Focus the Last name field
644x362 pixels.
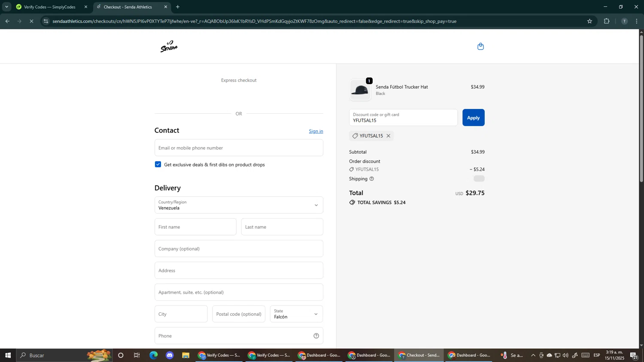(282, 227)
